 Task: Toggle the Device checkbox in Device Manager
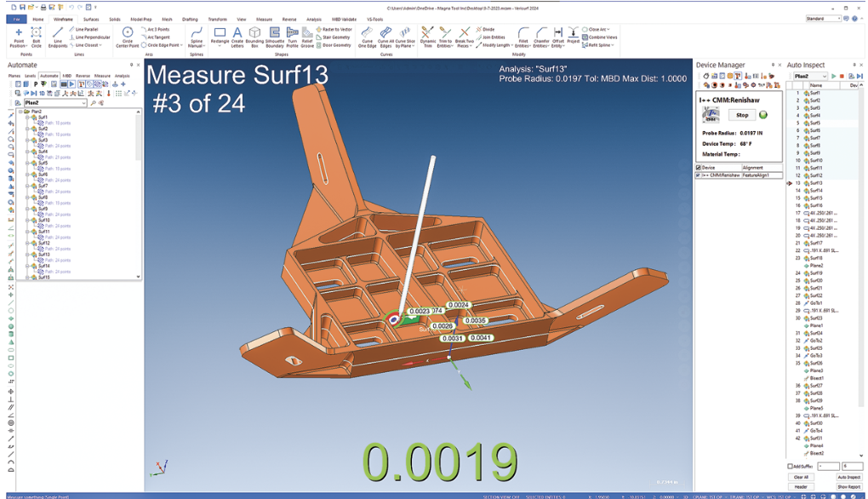click(699, 168)
